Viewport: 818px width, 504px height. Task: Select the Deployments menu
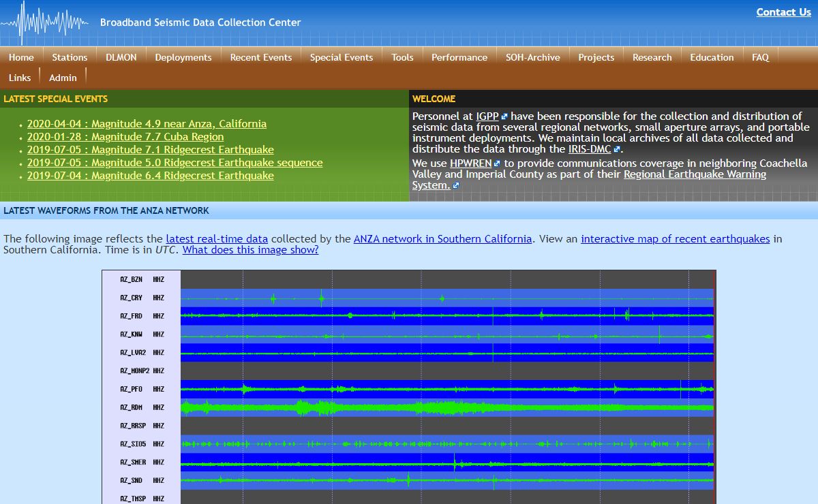coord(183,57)
